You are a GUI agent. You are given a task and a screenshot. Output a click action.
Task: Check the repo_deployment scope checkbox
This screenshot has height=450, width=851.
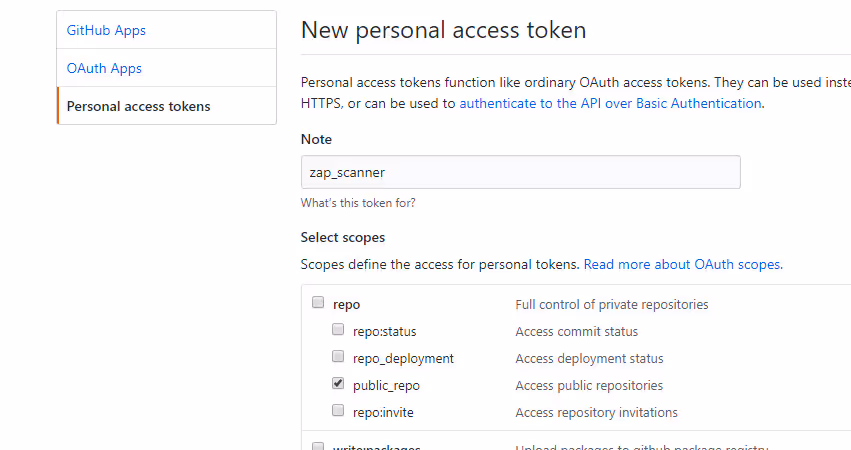(x=338, y=357)
